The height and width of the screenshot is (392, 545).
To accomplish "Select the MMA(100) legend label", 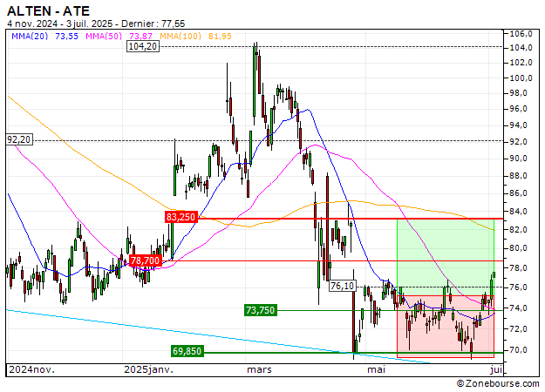I will (181, 36).
